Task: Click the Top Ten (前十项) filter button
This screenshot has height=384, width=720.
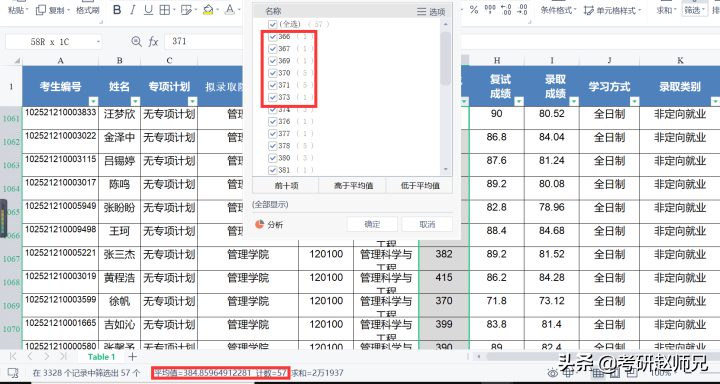Action: [285, 186]
